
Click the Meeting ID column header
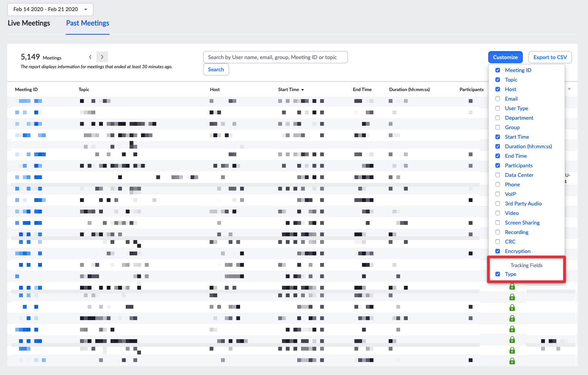[26, 90]
